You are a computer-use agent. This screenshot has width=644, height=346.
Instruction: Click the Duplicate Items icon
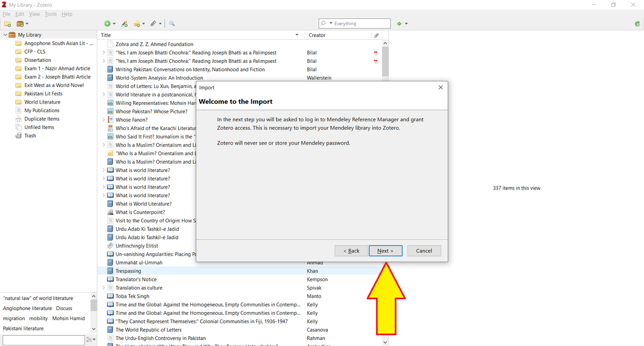[19, 119]
